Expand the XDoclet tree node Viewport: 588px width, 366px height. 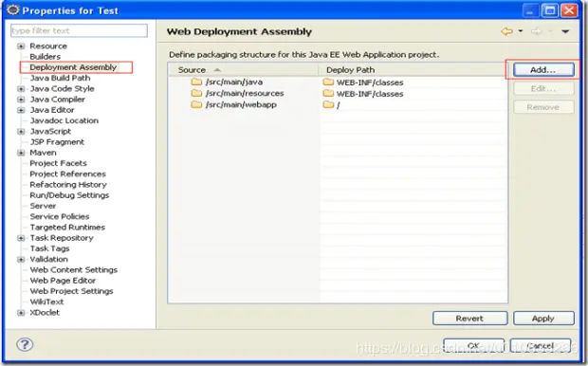tap(21, 313)
